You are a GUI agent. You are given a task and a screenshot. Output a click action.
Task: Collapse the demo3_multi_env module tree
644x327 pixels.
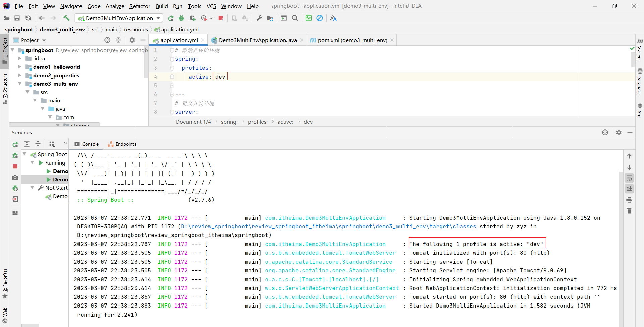20,84
